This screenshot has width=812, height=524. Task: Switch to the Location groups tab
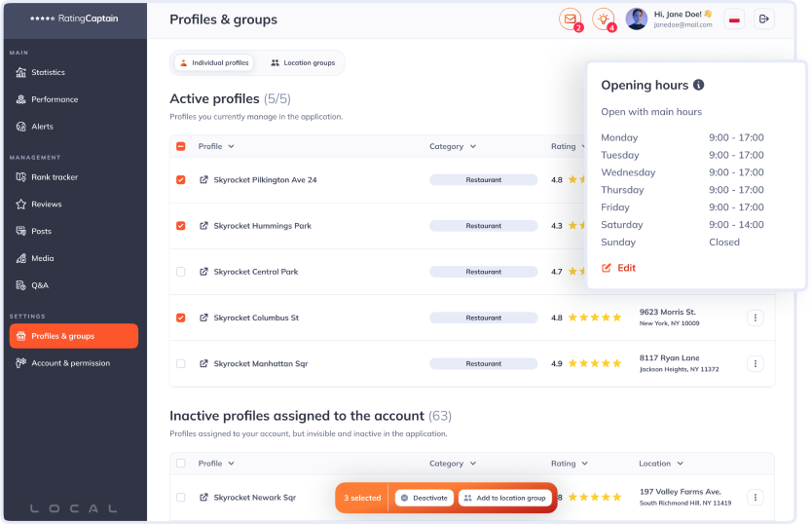[302, 63]
